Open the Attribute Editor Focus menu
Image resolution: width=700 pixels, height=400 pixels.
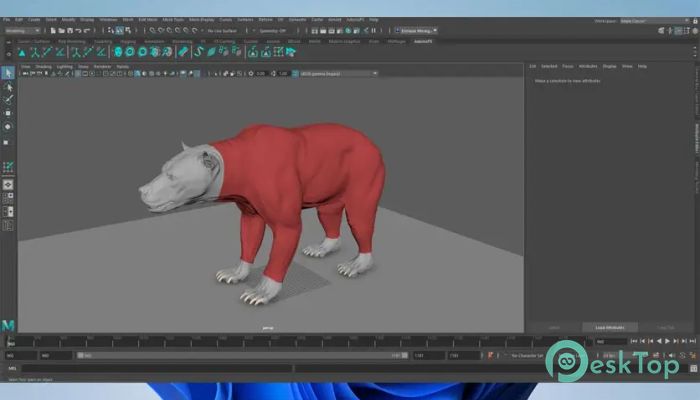[x=567, y=66]
